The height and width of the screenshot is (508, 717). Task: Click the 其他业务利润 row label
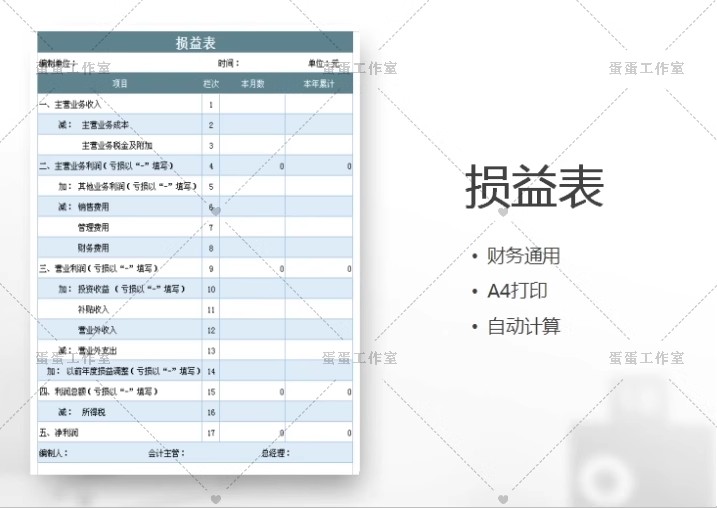138,186
